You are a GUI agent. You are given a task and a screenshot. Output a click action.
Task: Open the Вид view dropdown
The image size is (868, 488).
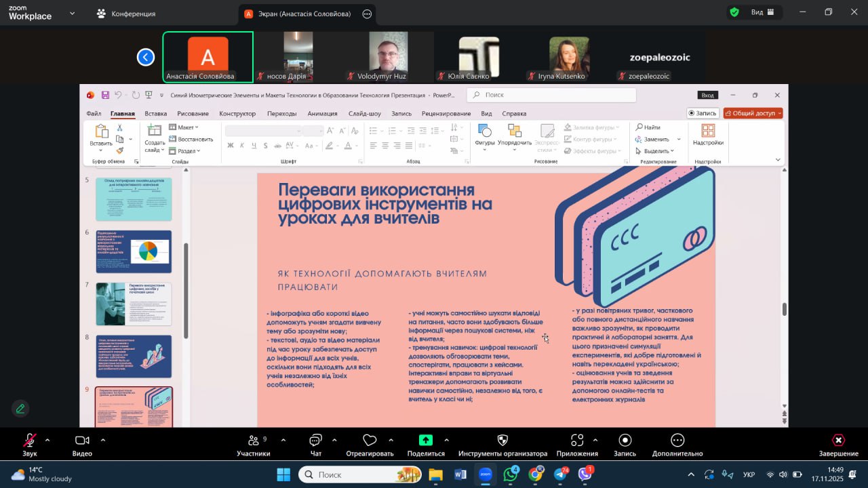click(x=756, y=12)
